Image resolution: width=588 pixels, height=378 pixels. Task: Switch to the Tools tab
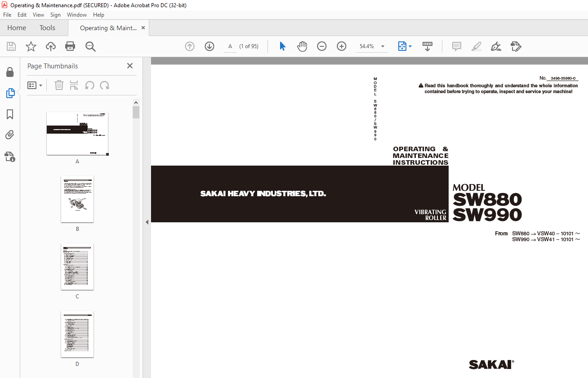(x=47, y=28)
